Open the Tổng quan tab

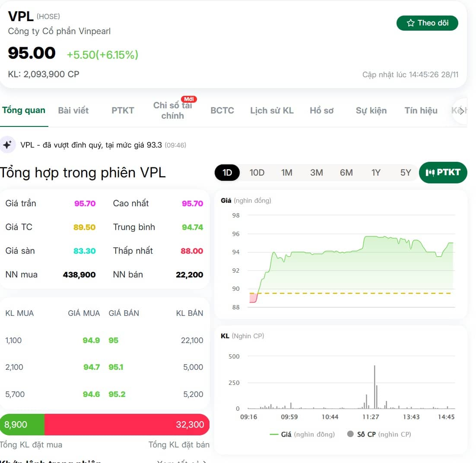coord(24,110)
